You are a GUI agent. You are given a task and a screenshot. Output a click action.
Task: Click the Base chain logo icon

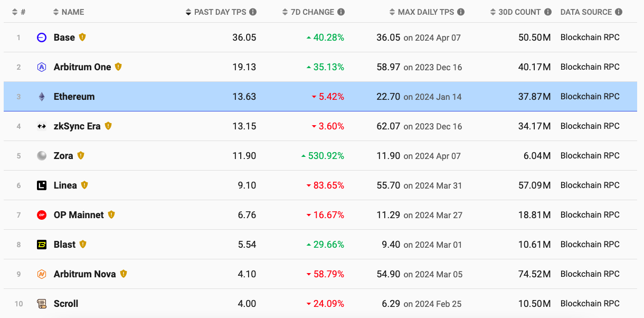tap(42, 38)
